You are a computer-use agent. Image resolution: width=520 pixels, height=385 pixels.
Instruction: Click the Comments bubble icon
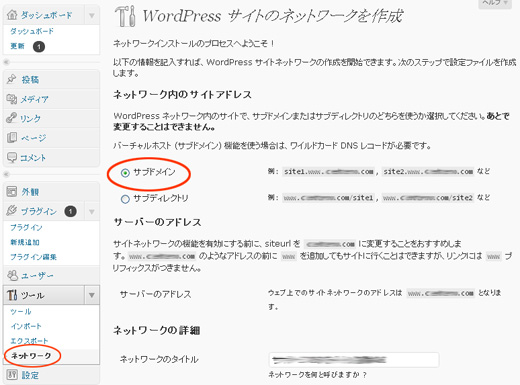click(12, 157)
